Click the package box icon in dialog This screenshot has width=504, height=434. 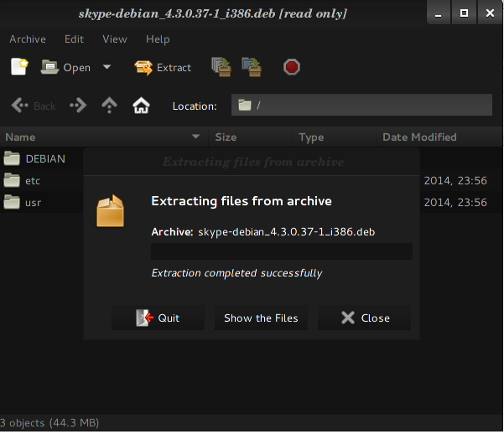tap(110, 211)
